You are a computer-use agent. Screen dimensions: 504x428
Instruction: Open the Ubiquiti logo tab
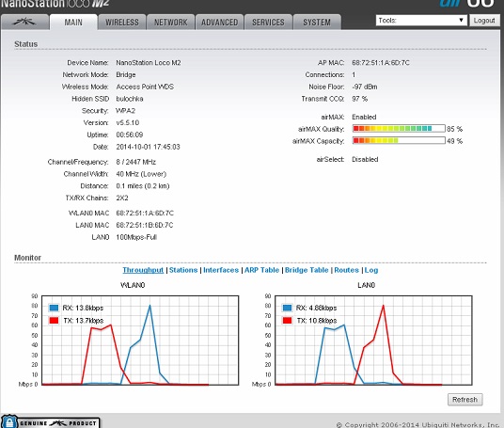click(24, 23)
